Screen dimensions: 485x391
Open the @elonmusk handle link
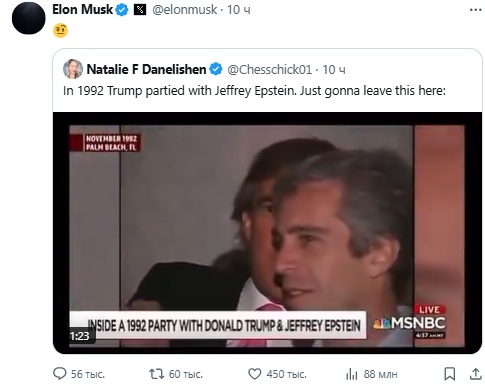click(184, 10)
